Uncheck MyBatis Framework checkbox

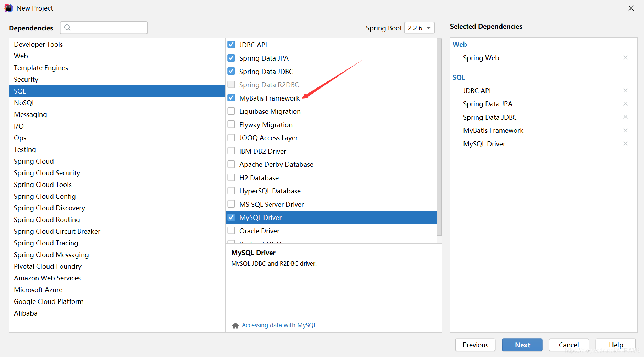231,98
